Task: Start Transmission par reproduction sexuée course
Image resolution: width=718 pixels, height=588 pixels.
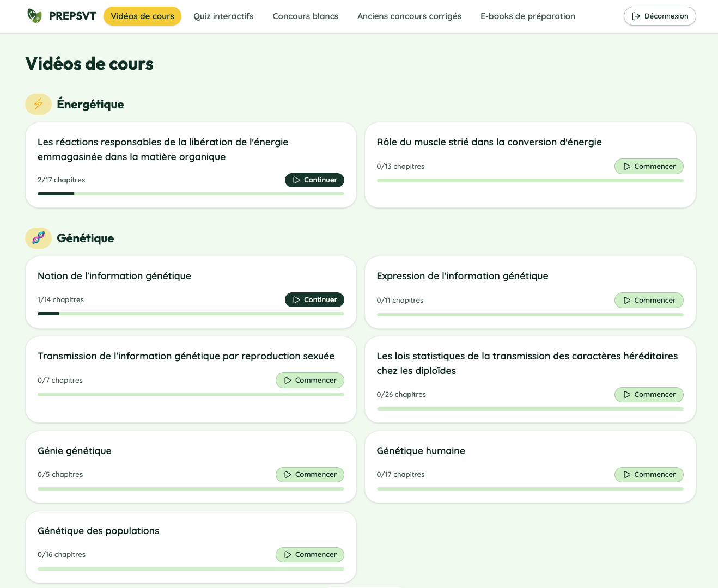Action: 310,381
